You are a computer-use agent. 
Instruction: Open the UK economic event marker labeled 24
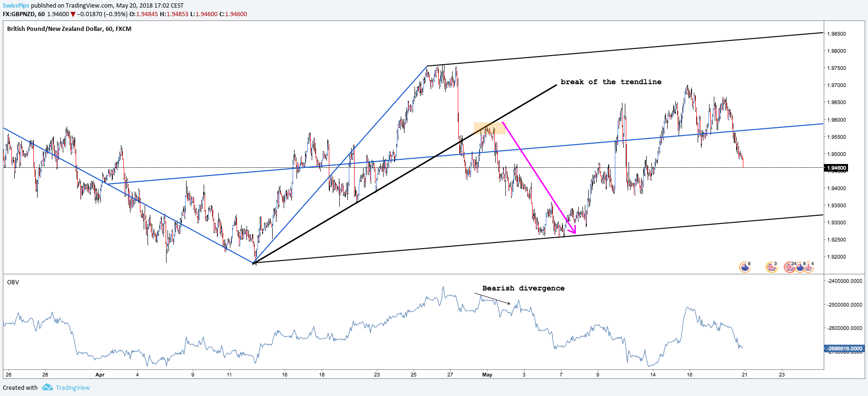pyautogui.click(x=790, y=267)
